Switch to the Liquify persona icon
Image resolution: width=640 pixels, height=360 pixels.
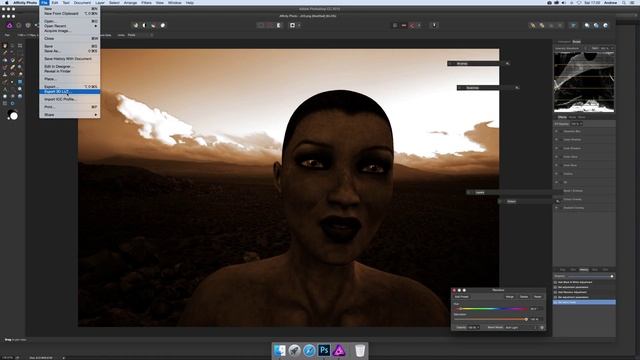click(19, 25)
